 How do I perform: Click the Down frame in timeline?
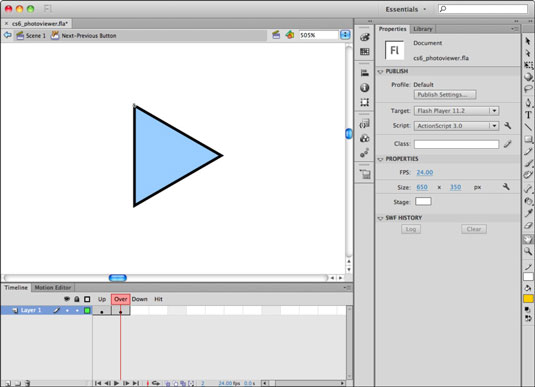pos(140,310)
